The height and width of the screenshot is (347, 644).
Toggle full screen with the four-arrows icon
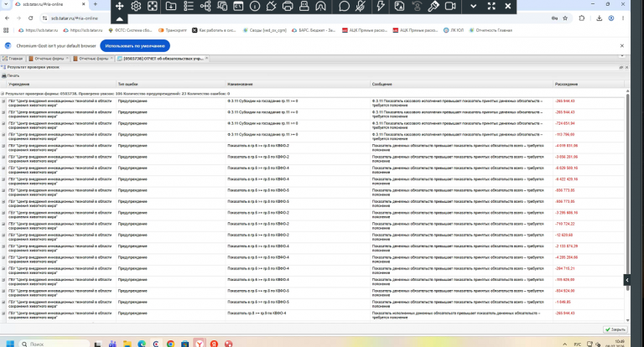click(491, 6)
